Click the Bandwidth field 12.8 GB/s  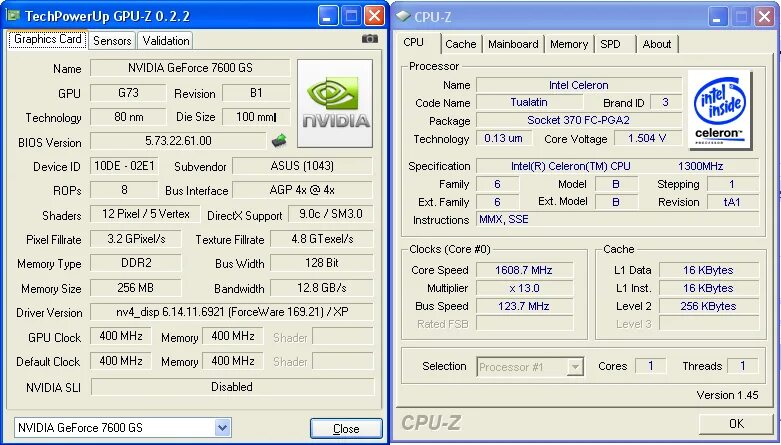click(x=322, y=288)
